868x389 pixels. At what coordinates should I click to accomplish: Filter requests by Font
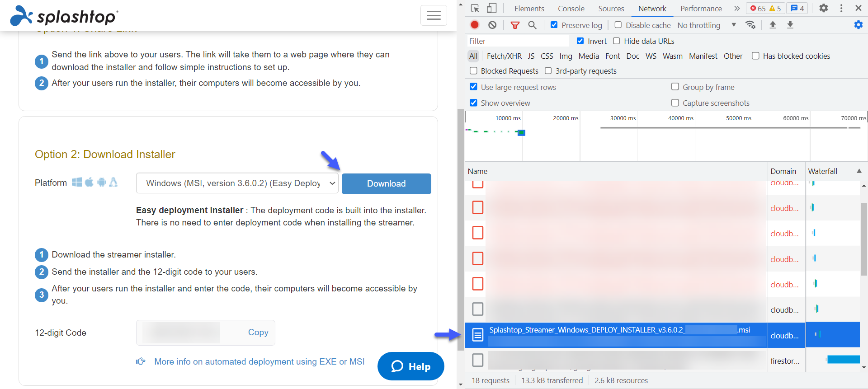click(x=613, y=56)
